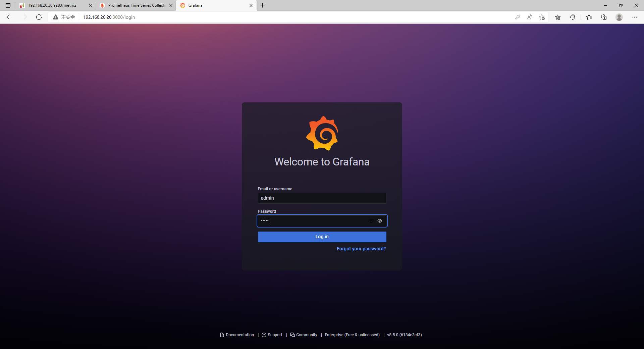Go back to previous page
644x349 pixels.
pyautogui.click(x=9, y=17)
